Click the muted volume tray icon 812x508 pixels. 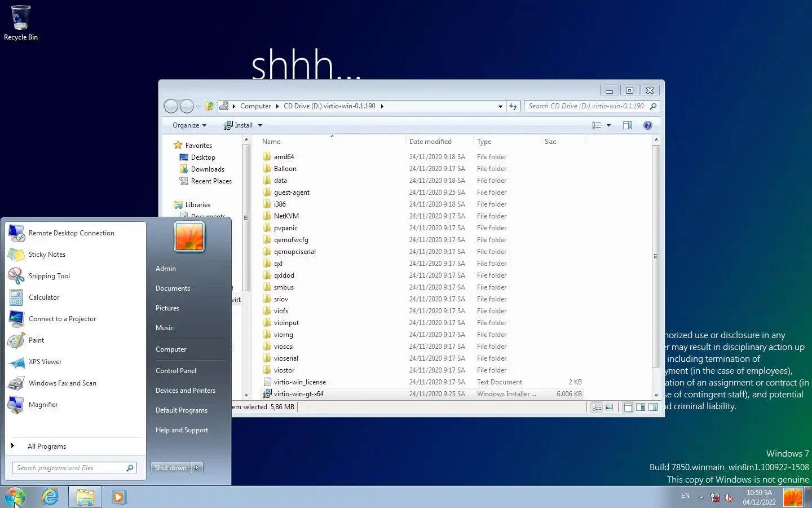point(729,497)
